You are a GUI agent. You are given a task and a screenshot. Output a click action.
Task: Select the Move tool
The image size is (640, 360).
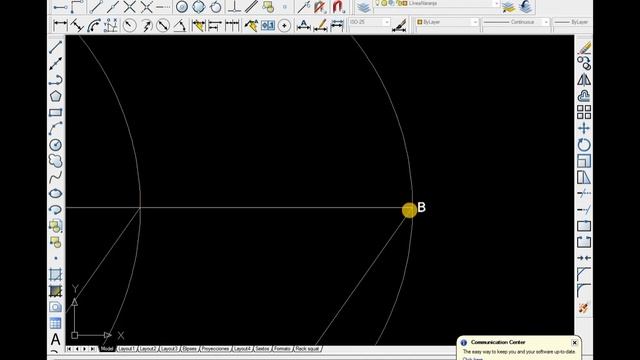(584, 128)
